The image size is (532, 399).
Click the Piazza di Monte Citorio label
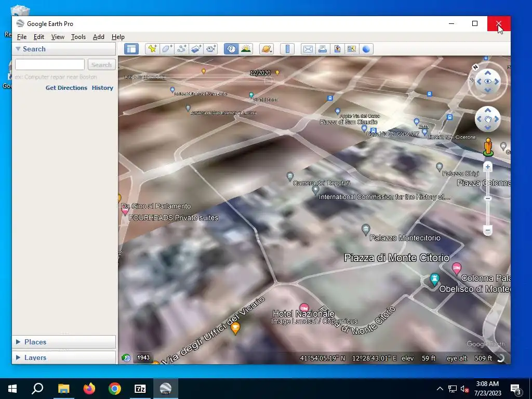click(x=396, y=258)
